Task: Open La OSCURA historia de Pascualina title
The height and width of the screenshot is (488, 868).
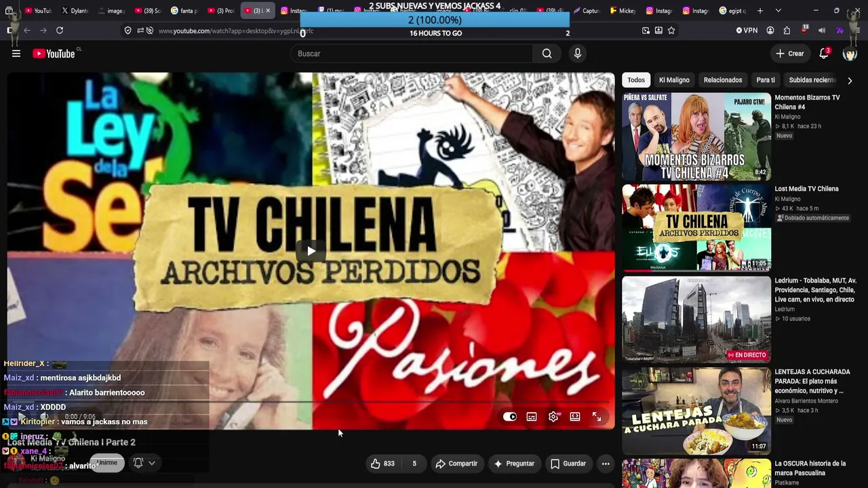Action: pos(810,468)
